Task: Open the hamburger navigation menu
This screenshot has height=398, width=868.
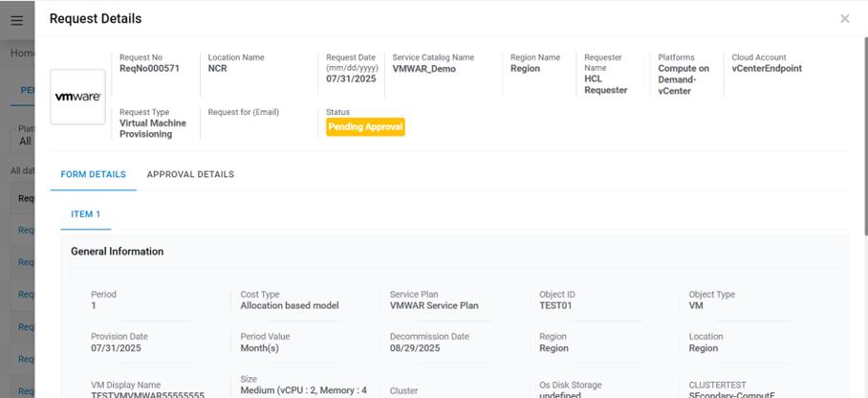Action: tap(16, 20)
